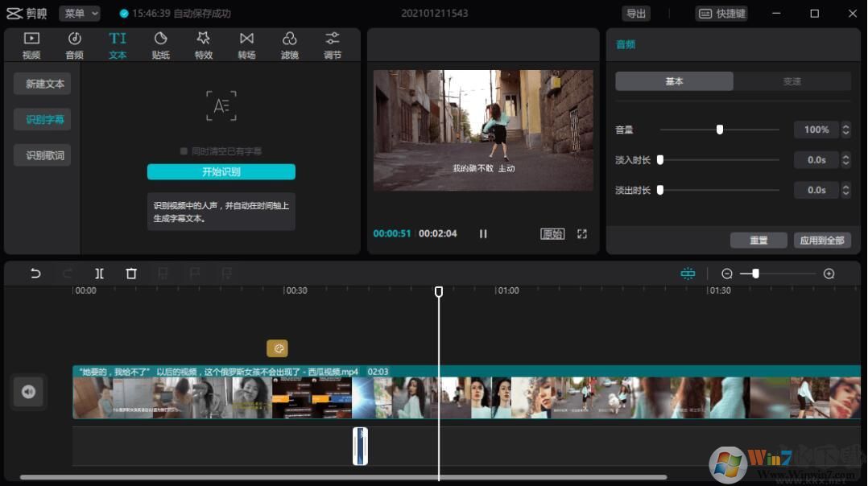Open the 滤镜 filters panel
Viewport: 868px width, 486px height.
pyautogui.click(x=290, y=44)
